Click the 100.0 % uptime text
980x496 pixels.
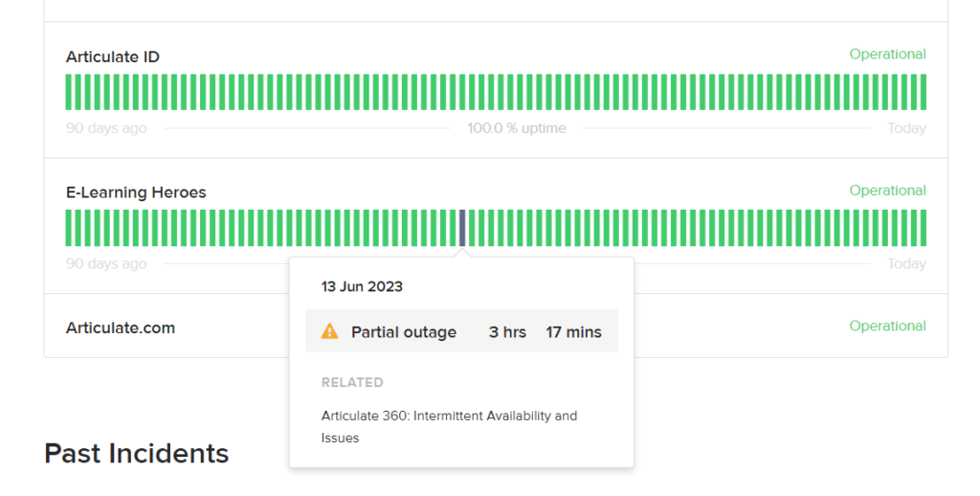516,128
